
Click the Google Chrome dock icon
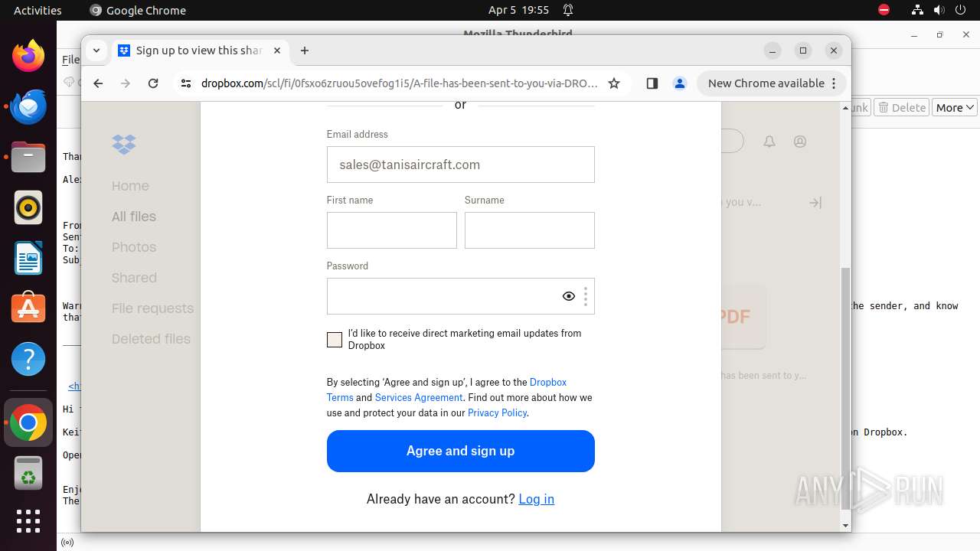28,422
